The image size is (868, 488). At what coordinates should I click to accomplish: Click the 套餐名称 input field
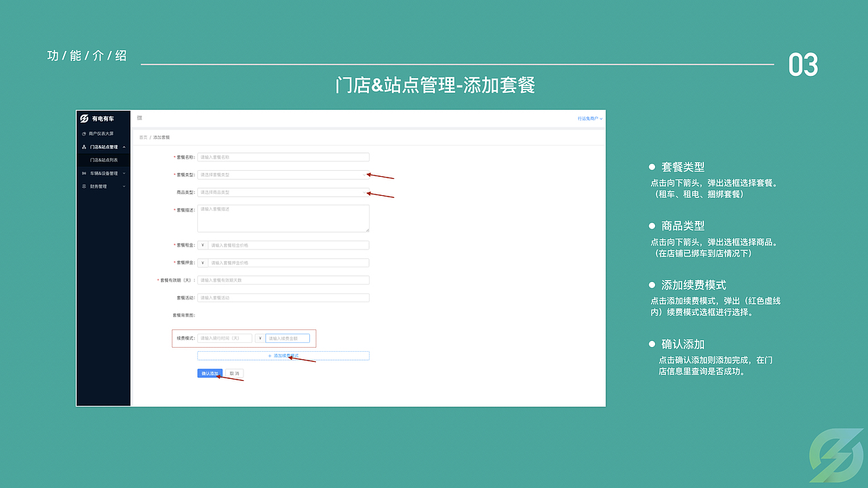283,157
